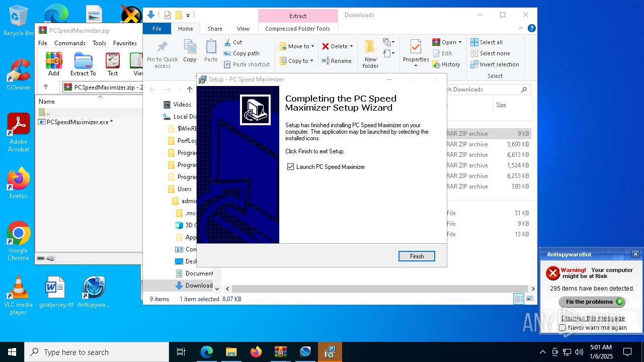Image resolution: width=644 pixels, height=362 pixels.
Task: Click Rename in the Explorer ribbon
Action: pyautogui.click(x=337, y=61)
